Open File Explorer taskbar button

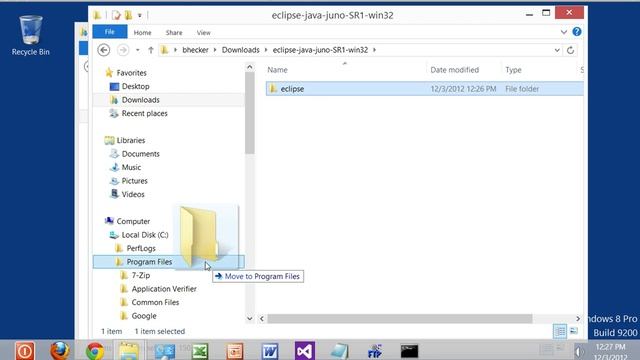click(x=129, y=351)
